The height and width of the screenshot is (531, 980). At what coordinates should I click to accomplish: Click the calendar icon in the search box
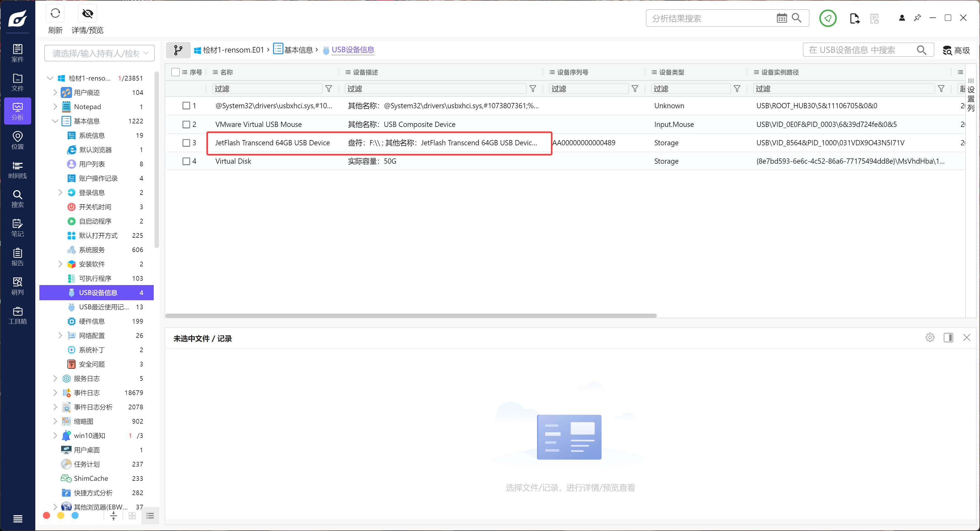781,18
